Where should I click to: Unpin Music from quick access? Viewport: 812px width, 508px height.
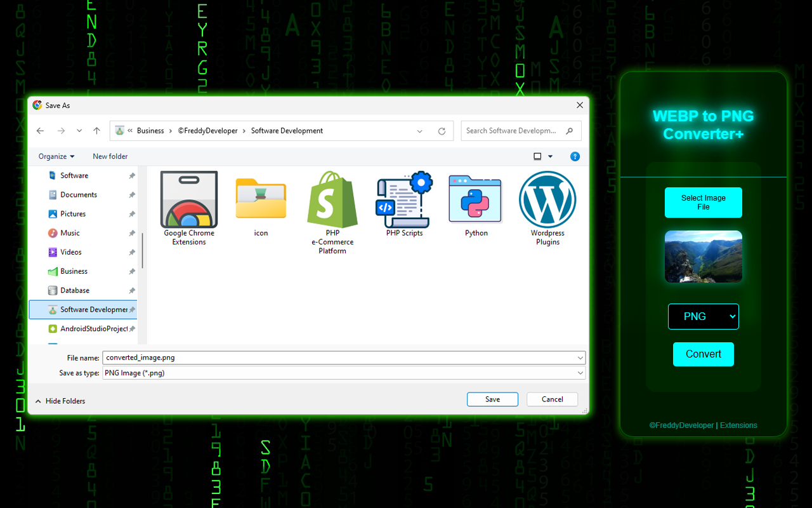tap(132, 233)
